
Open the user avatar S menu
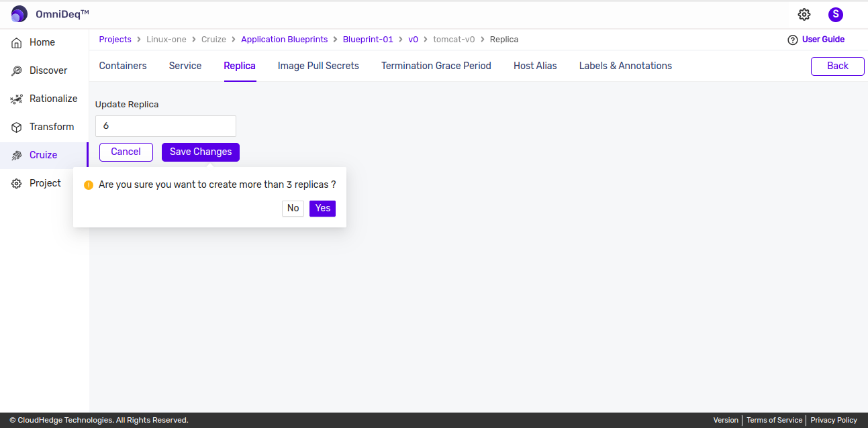(836, 14)
